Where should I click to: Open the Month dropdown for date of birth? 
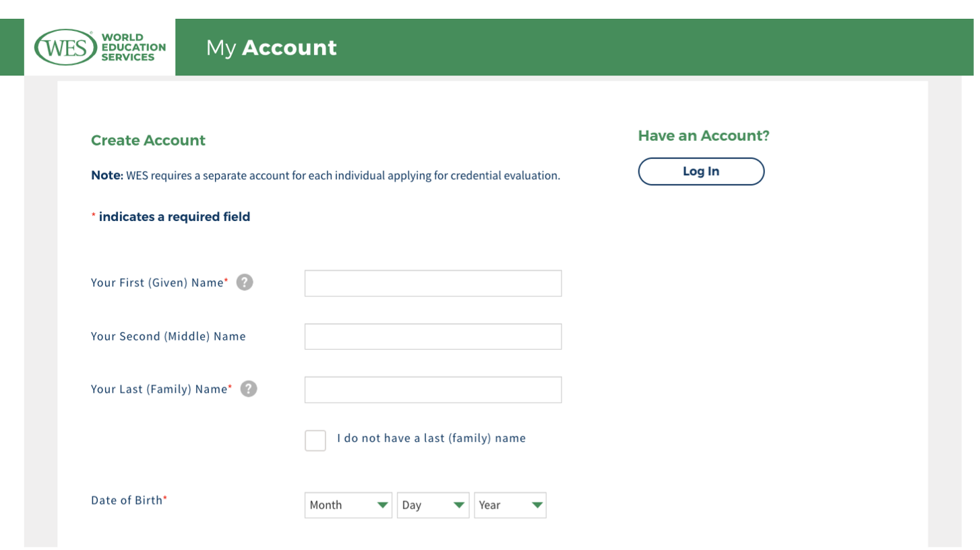tap(348, 505)
